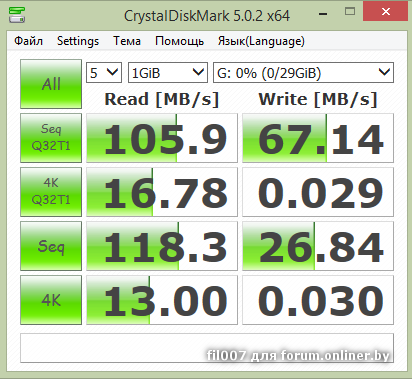Open the Файл menu

[x=28, y=41]
